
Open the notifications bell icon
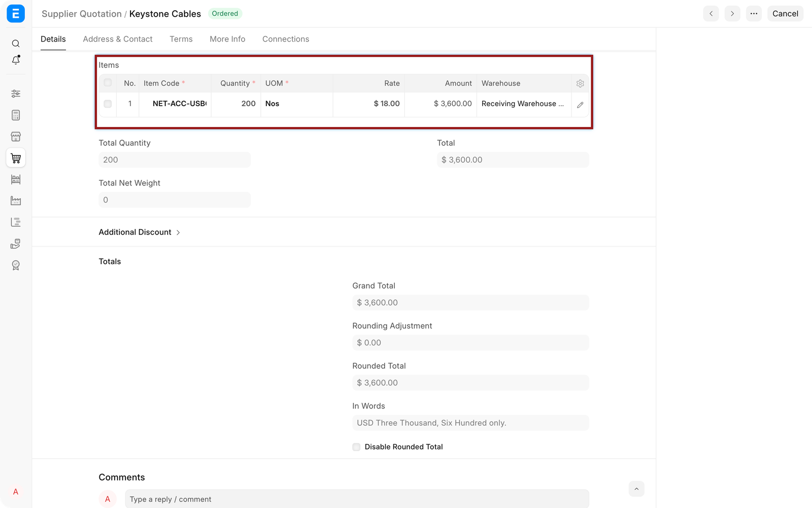pos(16,60)
